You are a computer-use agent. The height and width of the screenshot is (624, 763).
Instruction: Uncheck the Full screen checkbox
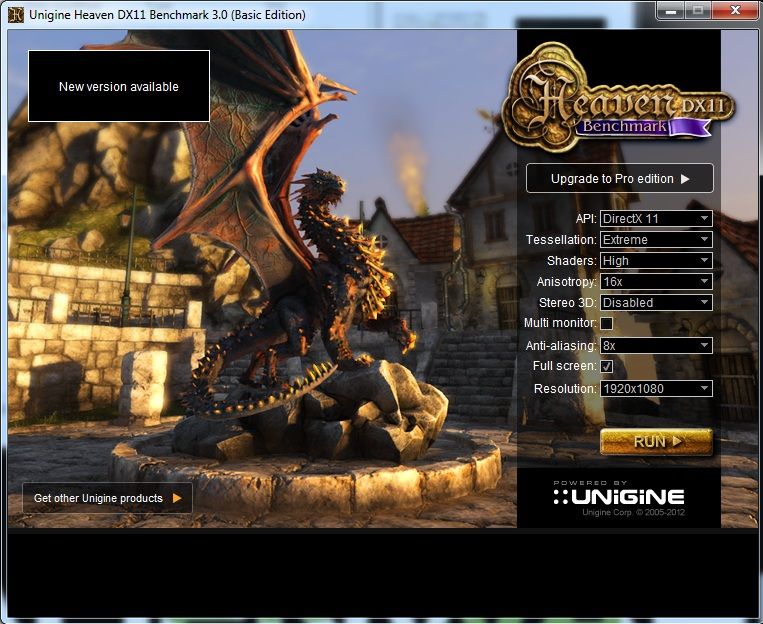click(x=606, y=366)
